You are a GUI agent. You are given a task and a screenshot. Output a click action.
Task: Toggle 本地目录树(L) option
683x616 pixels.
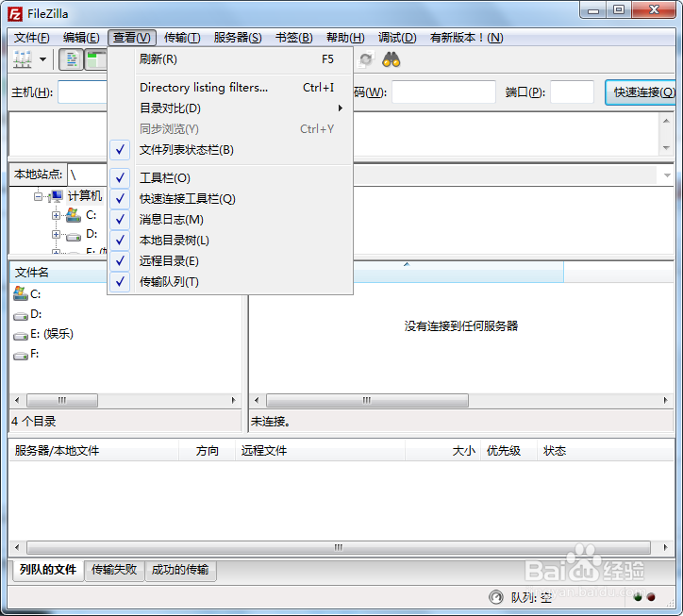pos(230,241)
